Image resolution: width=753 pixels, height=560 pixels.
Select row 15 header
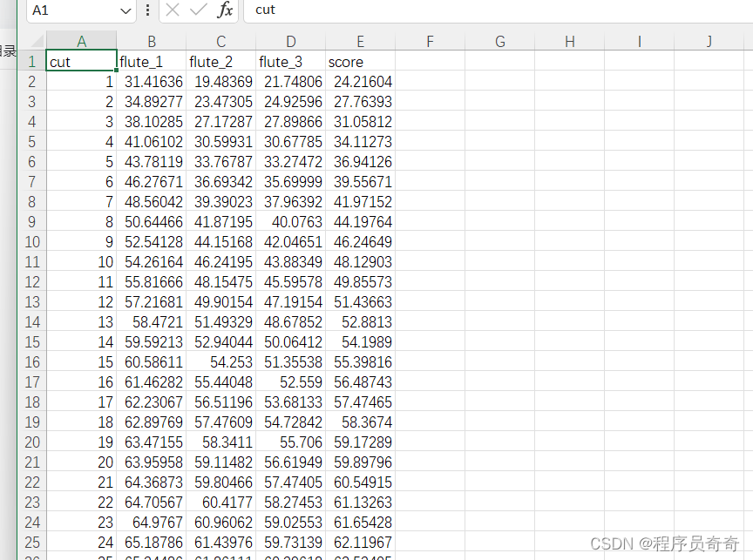pos(31,341)
